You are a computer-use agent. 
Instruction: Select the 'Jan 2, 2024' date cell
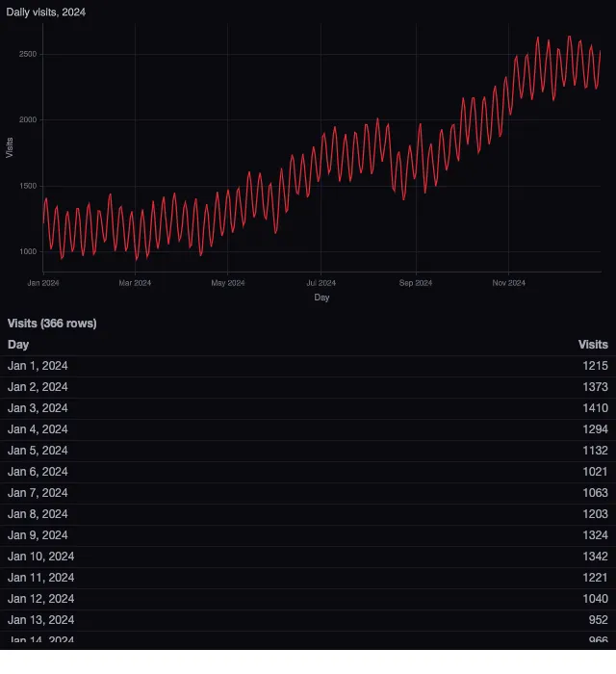[38, 387]
